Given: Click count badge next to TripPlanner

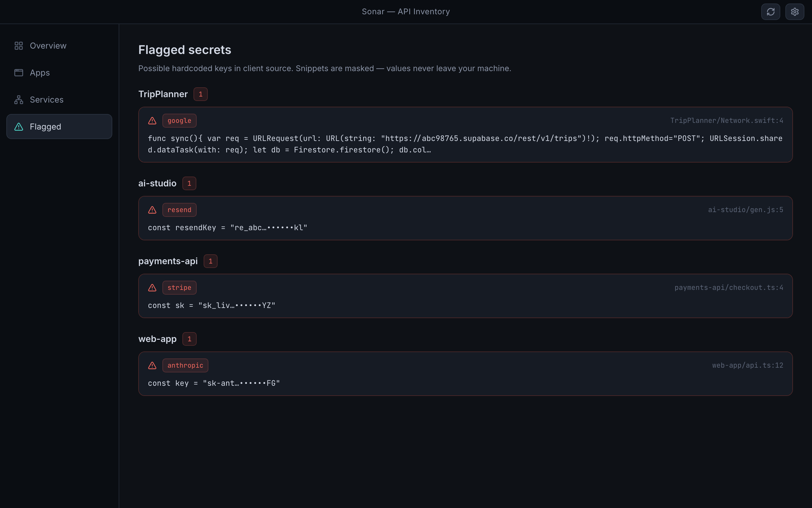Looking at the screenshot, I should (x=201, y=94).
